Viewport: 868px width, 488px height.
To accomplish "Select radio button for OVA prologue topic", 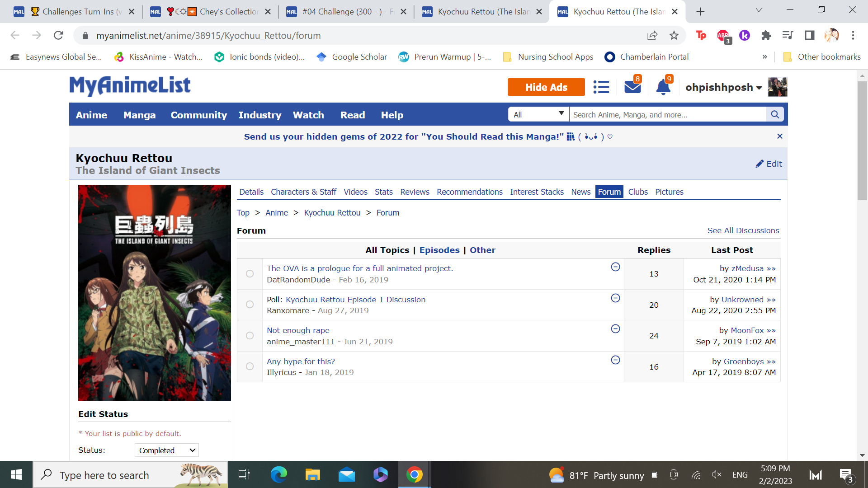I will click(250, 274).
